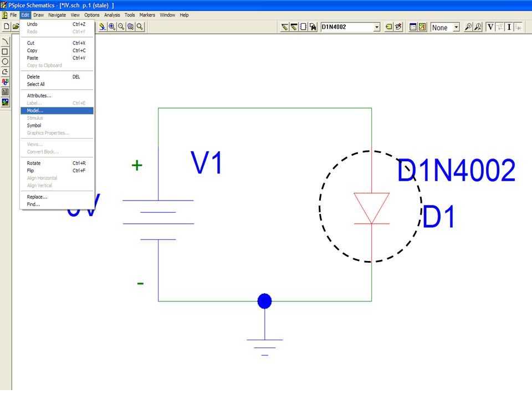Click the Redraw pencil icon in toolbar
The width and height of the screenshot is (532, 399).
(x=103, y=27)
